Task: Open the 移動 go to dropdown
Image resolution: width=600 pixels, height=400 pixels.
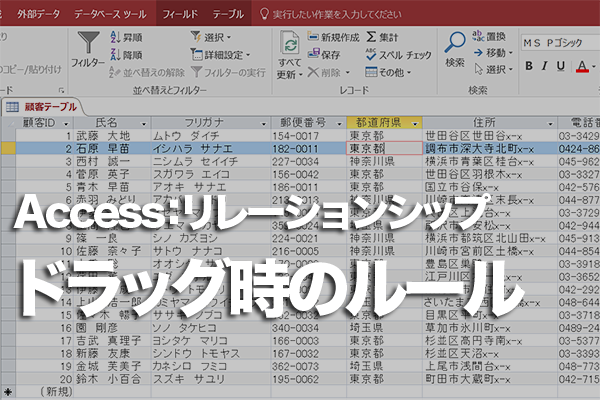Action: coord(493,53)
